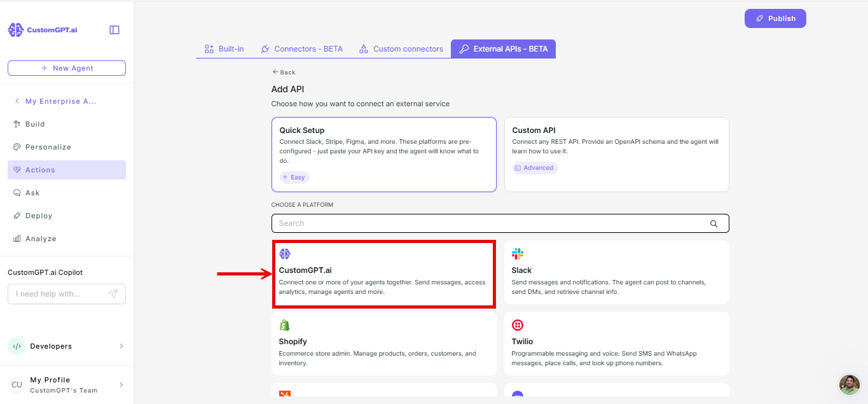Select the Shopify platform card
This screenshot has width=868, height=404.
(x=384, y=344)
